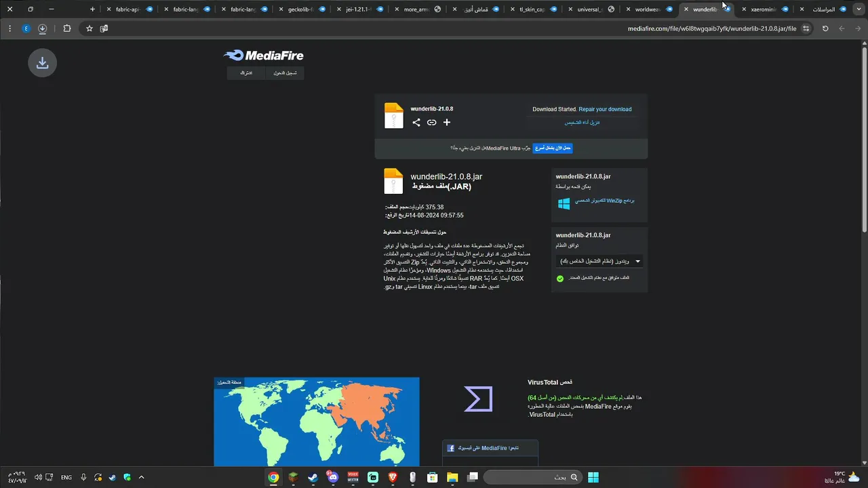The height and width of the screenshot is (488, 868).
Task: Open a new browser tab
Action: click(x=93, y=9)
